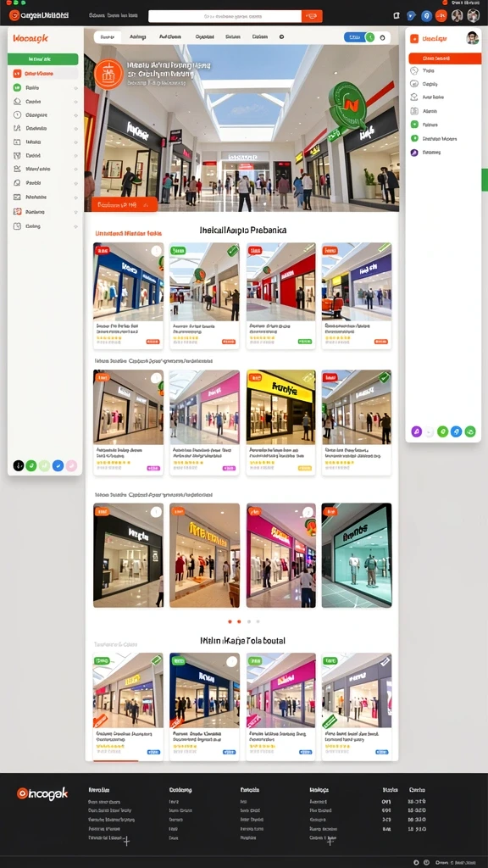Click the orange call-to-action button on hero image
488x868 pixels.
(x=125, y=205)
